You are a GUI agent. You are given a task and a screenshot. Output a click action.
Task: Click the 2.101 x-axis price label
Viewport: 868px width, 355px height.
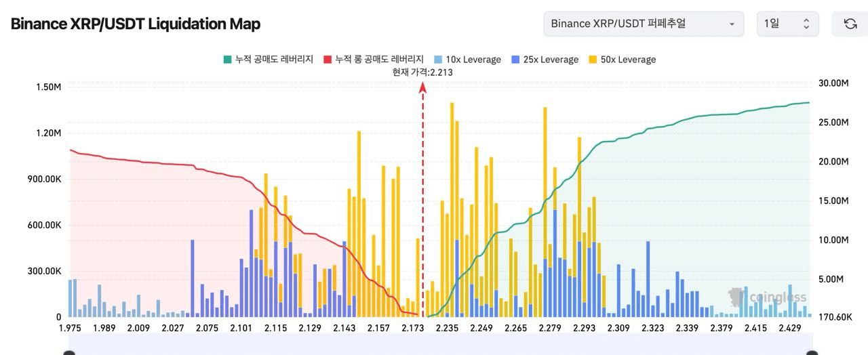coord(241,328)
